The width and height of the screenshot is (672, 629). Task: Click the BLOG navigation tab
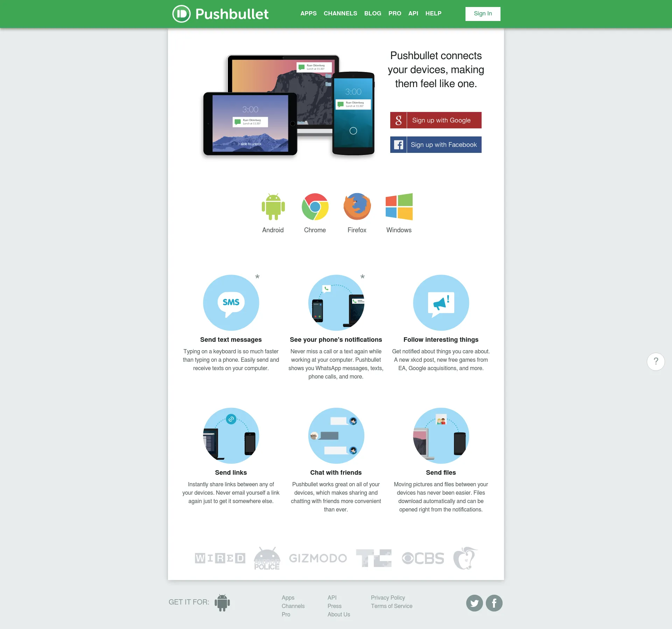(373, 13)
